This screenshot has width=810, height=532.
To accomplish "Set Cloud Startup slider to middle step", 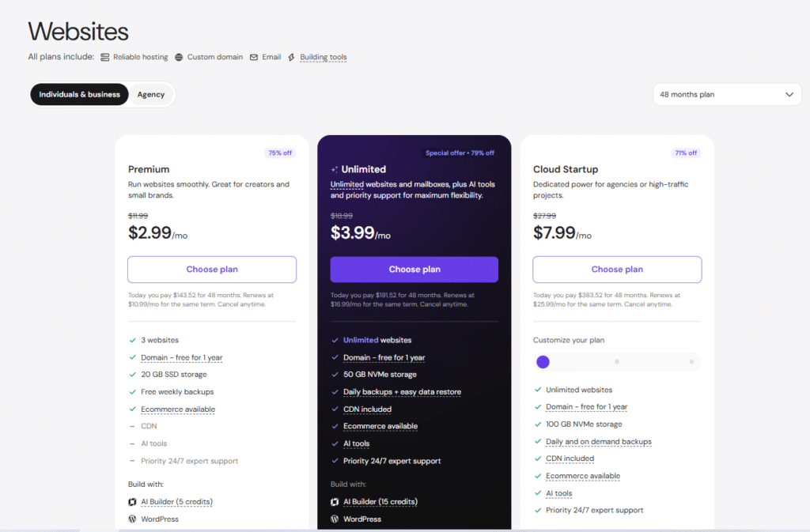I will 617,362.
